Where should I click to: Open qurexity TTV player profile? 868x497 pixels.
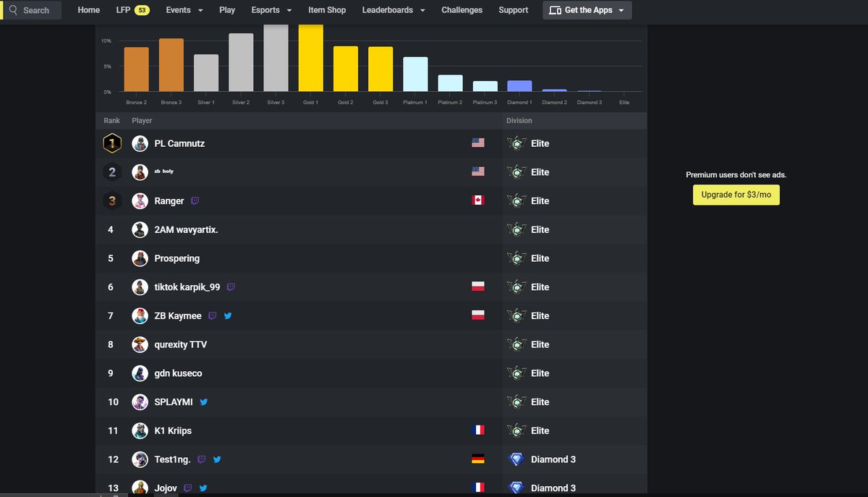181,344
